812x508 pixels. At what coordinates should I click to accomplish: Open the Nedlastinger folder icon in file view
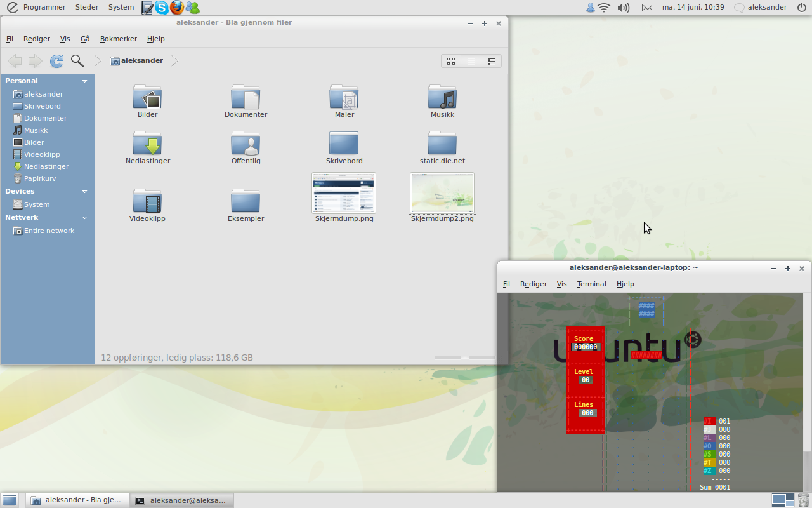click(147, 144)
